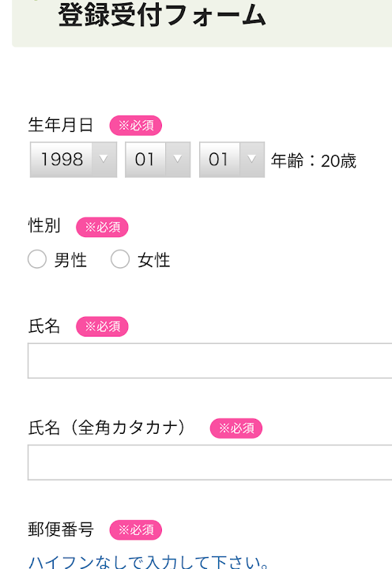
Task: Click the ※必須 badge beside 氏名
Action: [x=102, y=326]
